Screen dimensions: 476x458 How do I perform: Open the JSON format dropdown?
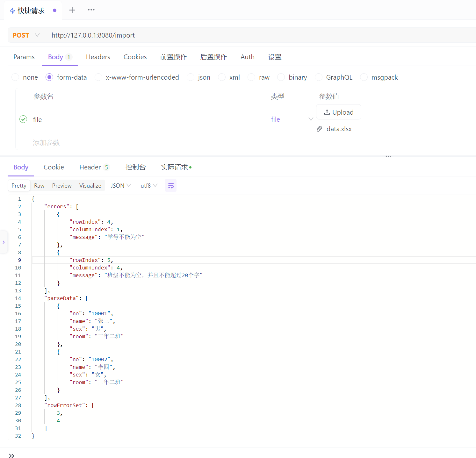(x=121, y=186)
